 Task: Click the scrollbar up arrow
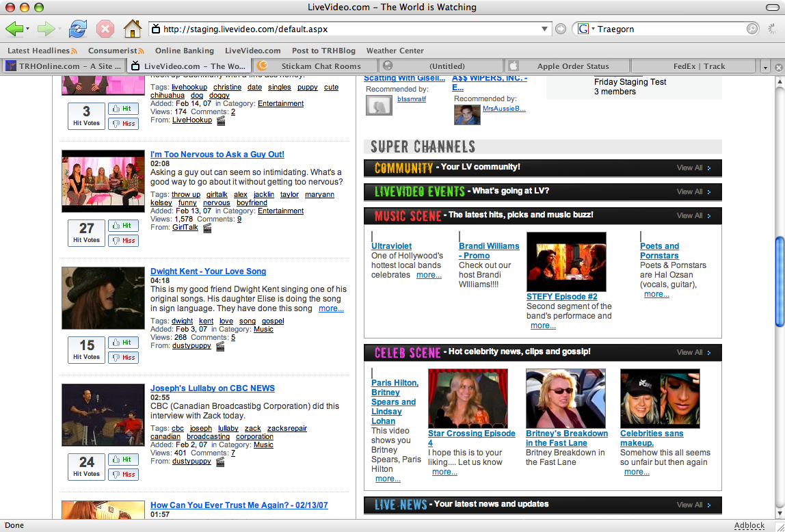point(780,81)
